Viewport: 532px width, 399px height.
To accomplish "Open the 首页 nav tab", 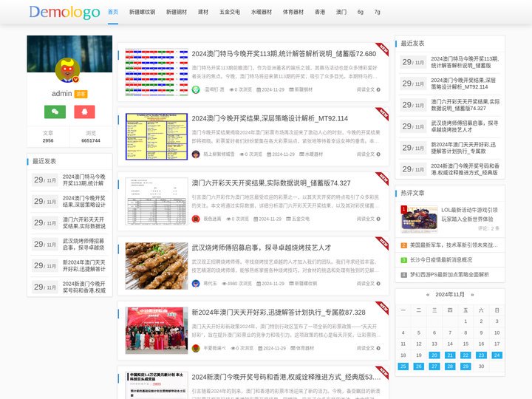I will [x=113, y=12].
